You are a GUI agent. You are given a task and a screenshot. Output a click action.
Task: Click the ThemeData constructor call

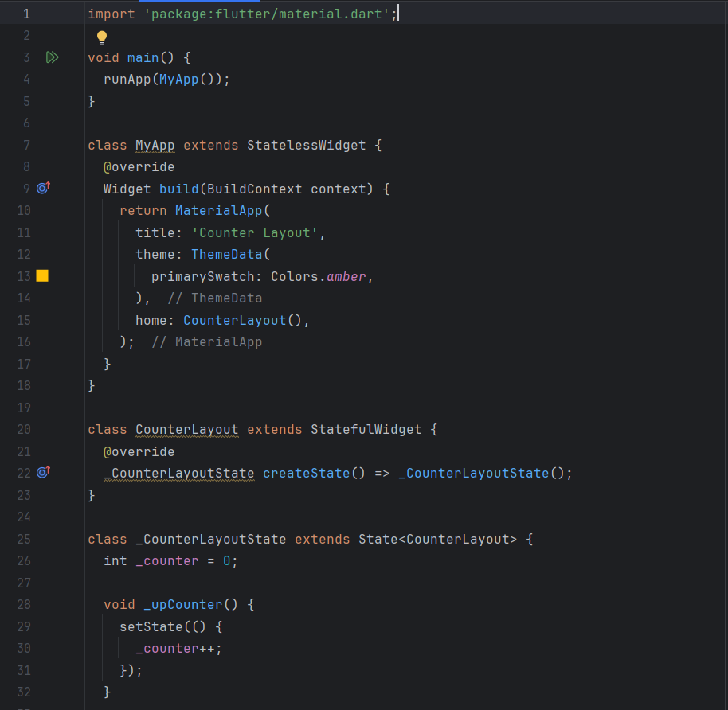227,254
